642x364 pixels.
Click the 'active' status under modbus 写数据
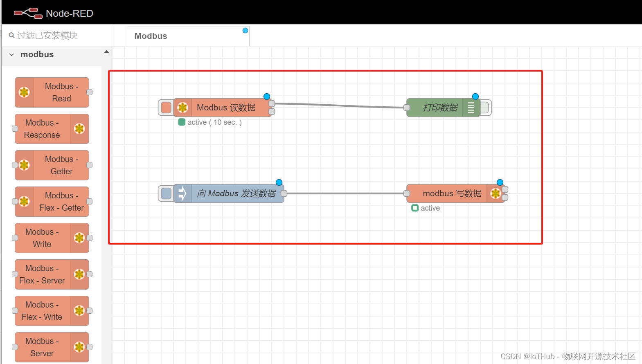click(430, 208)
